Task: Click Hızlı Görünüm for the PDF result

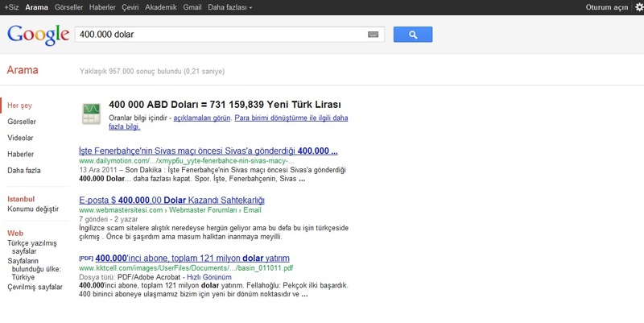Action: point(209,277)
